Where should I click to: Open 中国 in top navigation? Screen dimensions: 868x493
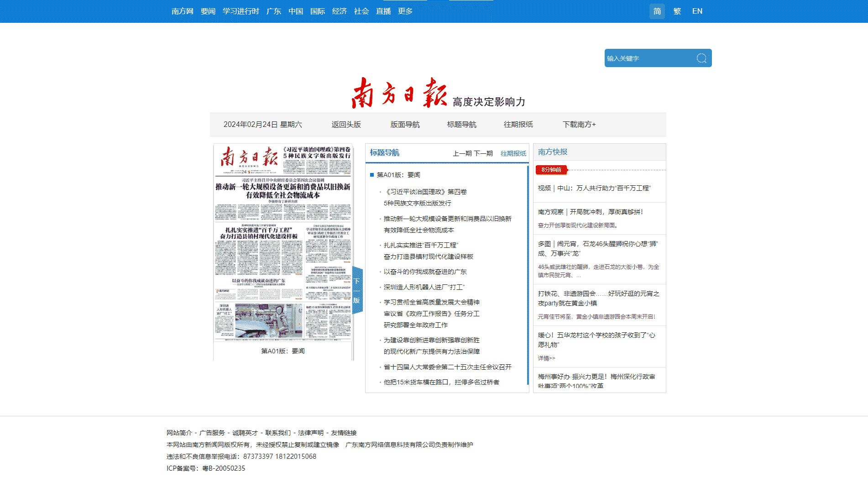[x=296, y=11]
